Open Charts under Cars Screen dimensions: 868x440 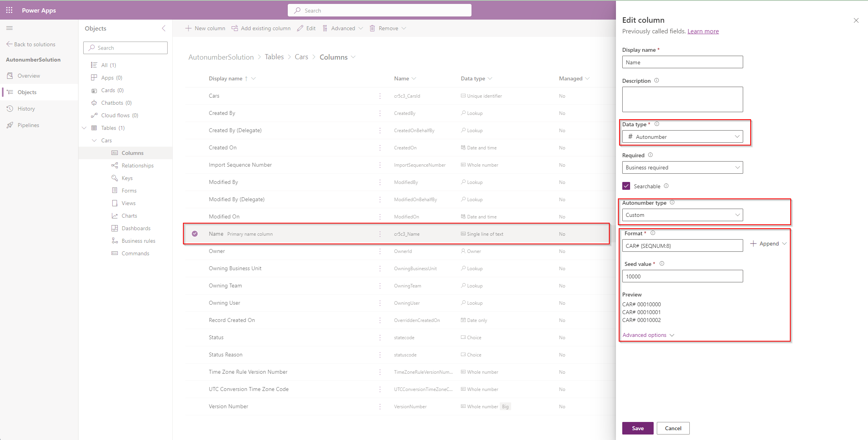(x=129, y=216)
